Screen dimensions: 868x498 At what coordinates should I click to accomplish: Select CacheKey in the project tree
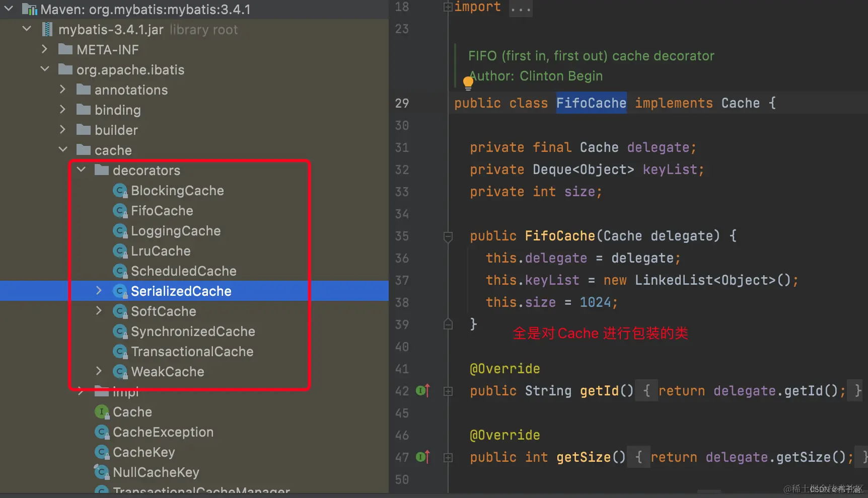pyautogui.click(x=144, y=452)
